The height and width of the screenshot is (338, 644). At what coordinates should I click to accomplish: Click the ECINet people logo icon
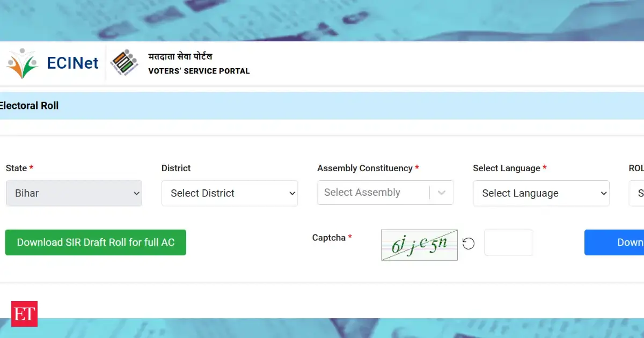click(22, 63)
